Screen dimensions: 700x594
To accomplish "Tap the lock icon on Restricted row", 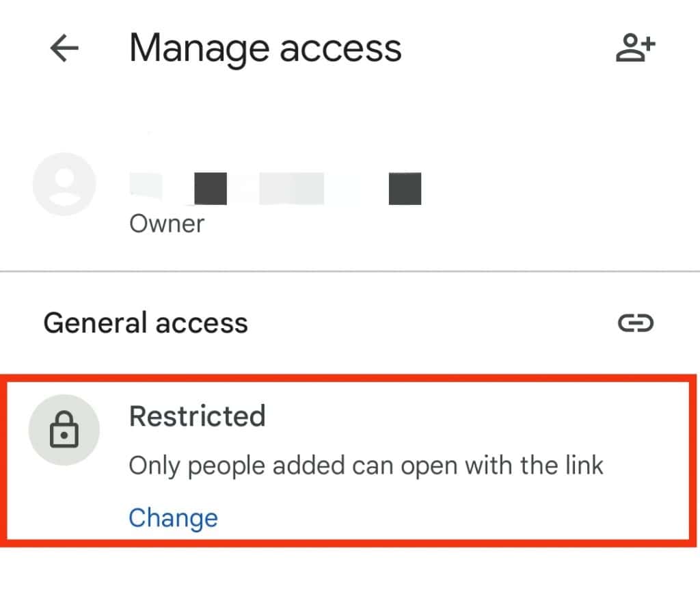I will point(64,430).
